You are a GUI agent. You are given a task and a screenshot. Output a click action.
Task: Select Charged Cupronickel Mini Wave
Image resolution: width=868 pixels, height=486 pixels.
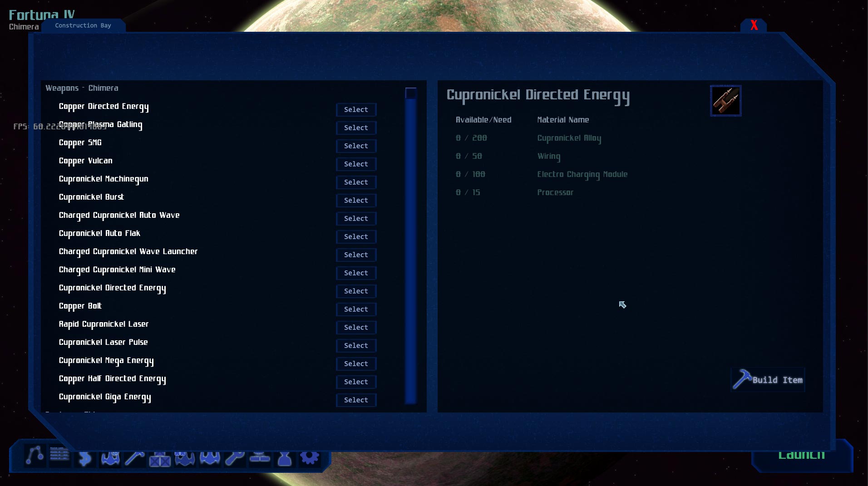[356, 273]
